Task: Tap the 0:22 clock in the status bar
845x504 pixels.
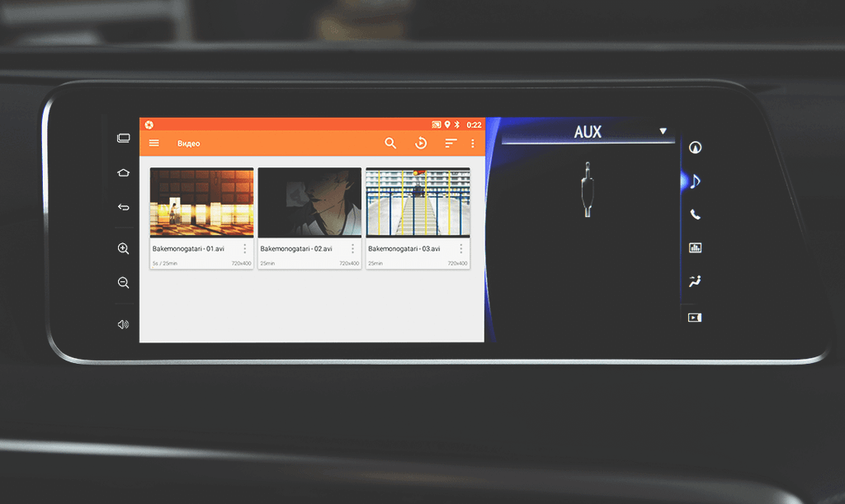Action: tap(474, 125)
